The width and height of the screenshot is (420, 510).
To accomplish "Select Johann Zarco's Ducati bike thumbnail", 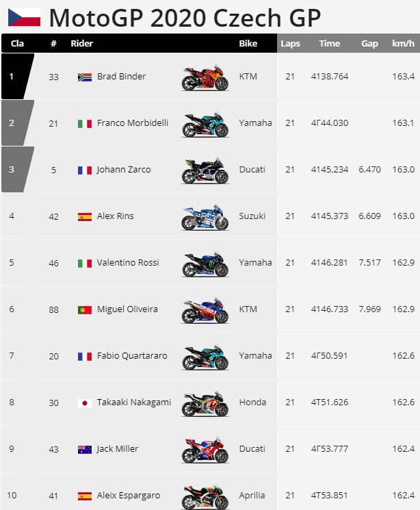I will (x=205, y=170).
